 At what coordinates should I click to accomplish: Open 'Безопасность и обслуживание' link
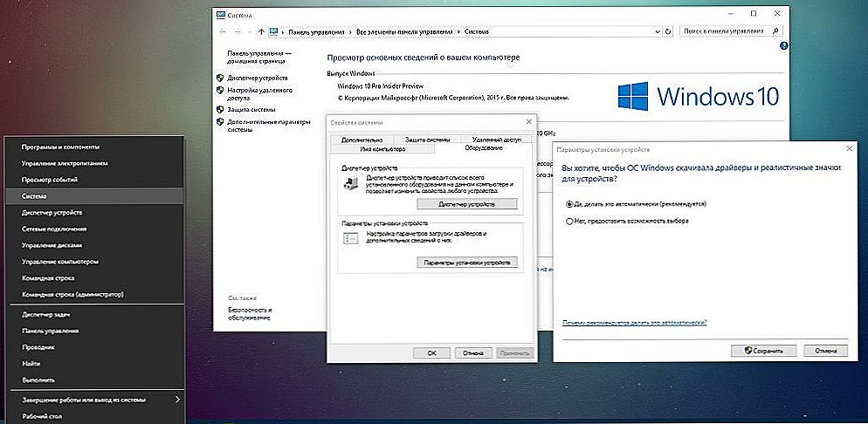(x=250, y=314)
